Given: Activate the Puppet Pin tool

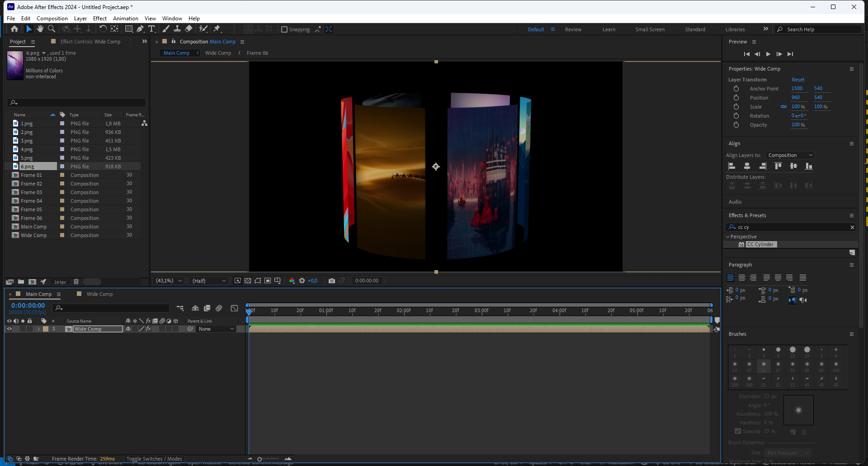Looking at the screenshot, I should pos(217,29).
